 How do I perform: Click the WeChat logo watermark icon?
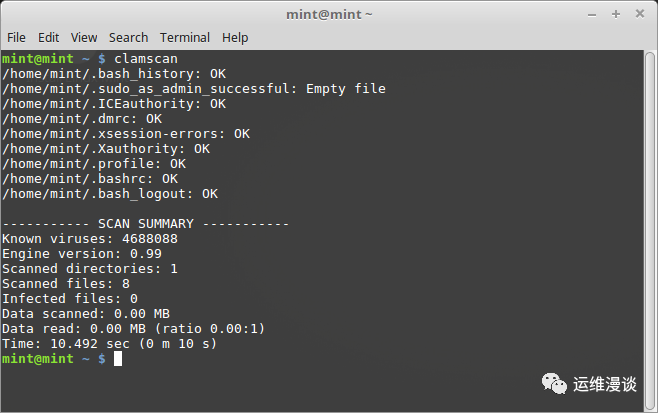tap(554, 384)
